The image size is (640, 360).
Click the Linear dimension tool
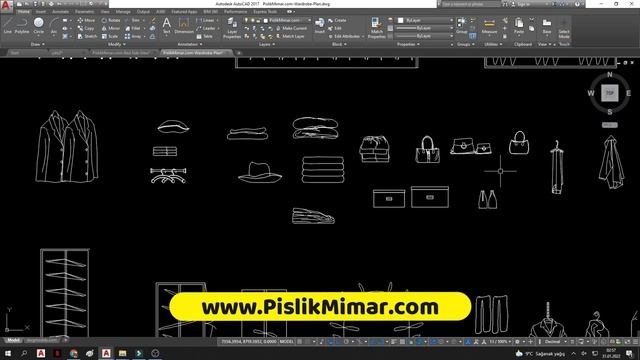tap(205, 20)
